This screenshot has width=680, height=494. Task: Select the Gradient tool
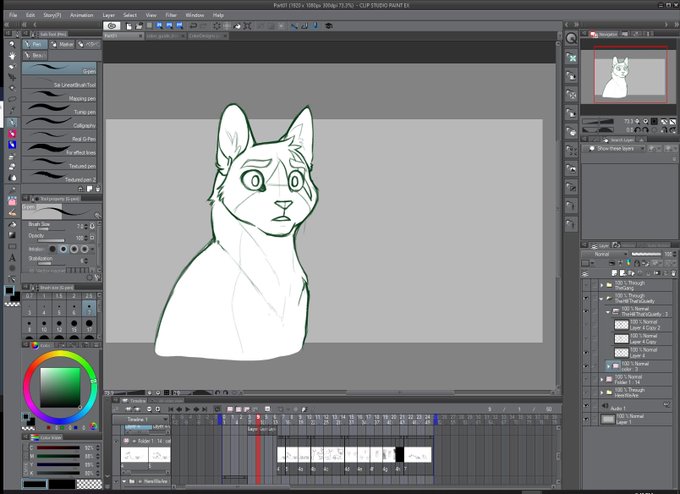click(x=12, y=235)
